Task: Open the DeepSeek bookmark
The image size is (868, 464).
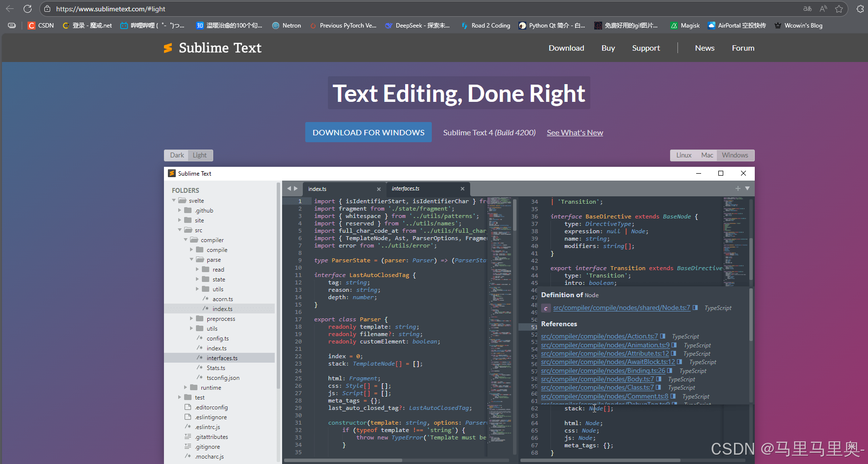Action: point(418,26)
